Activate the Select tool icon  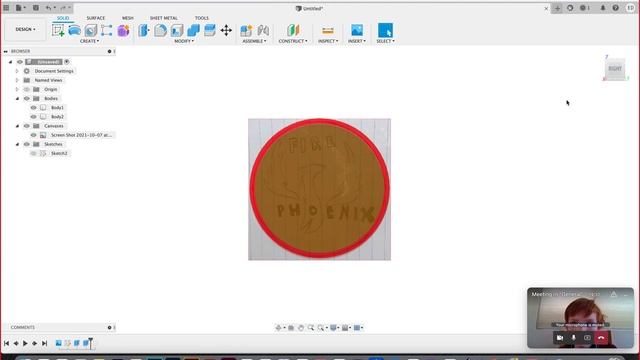(x=385, y=30)
